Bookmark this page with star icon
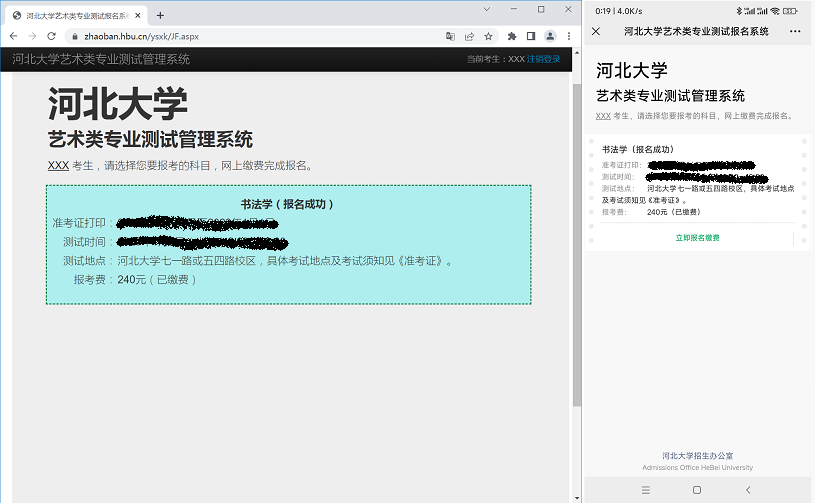The width and height of the screenshot is (815, 503). tap(488, 36)
